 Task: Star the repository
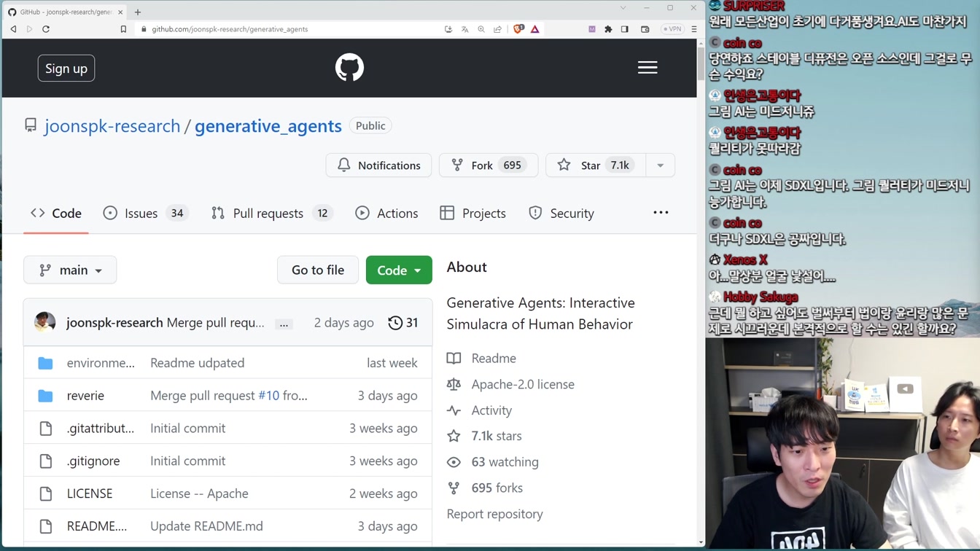(x=596, y=165)
